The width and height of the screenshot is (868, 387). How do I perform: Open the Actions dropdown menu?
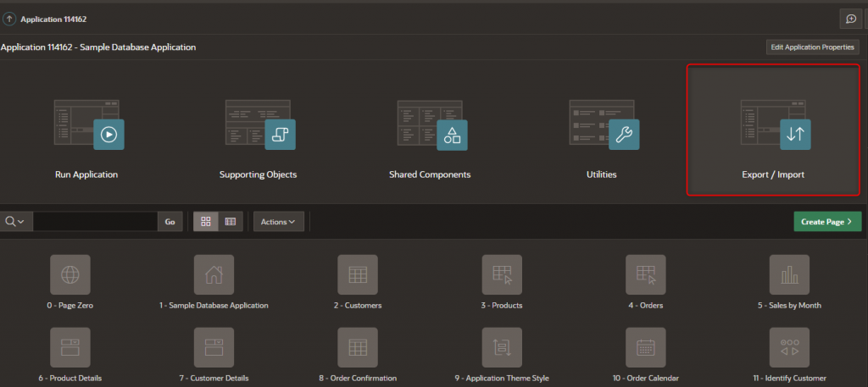(278, 222)
